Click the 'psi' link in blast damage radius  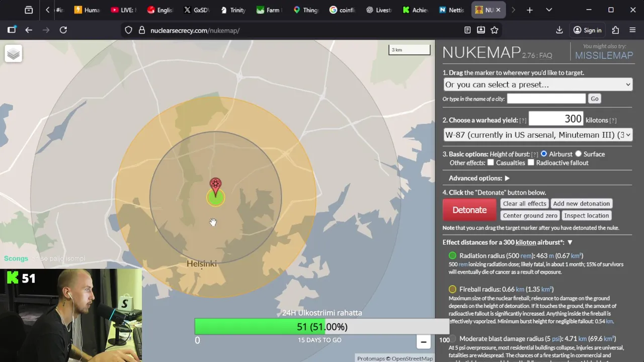pos(556,339)
